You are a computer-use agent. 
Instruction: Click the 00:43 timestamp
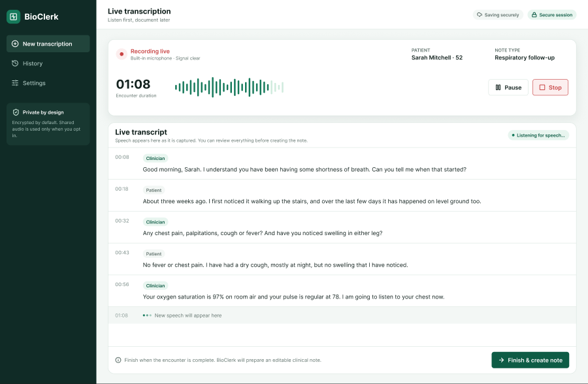click(x=122, y=253)
